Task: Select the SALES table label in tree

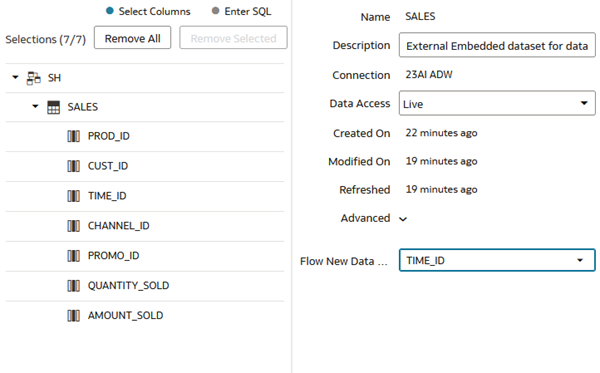Action: 83,107
